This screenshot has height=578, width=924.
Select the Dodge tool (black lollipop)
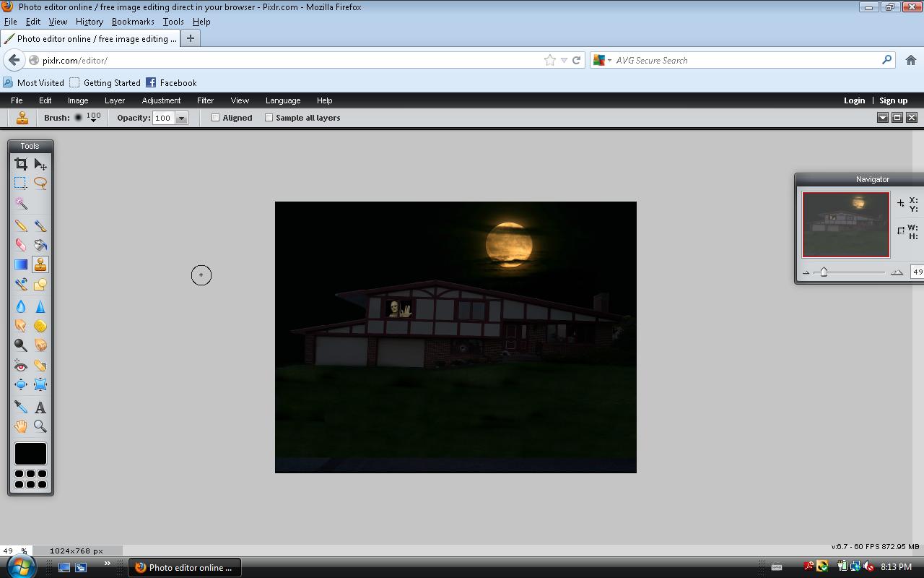pos(21,346)
